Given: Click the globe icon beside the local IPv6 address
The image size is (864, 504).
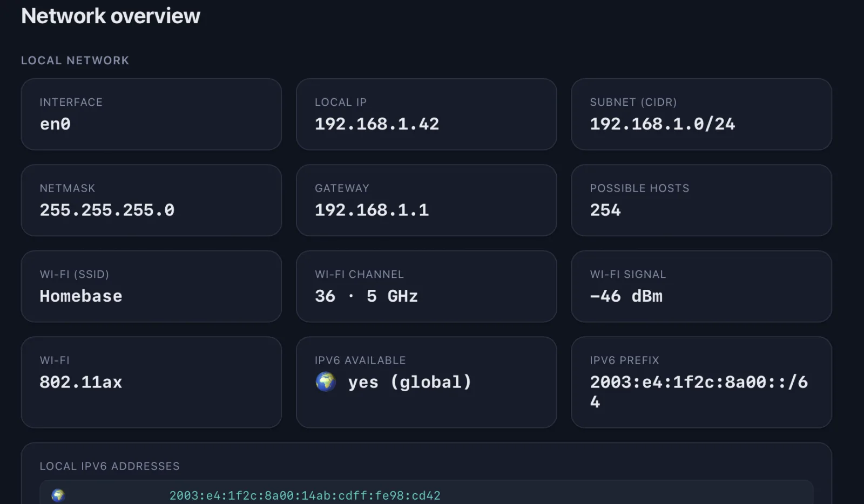Looking at the screenshot, I should tap(58, 495).
